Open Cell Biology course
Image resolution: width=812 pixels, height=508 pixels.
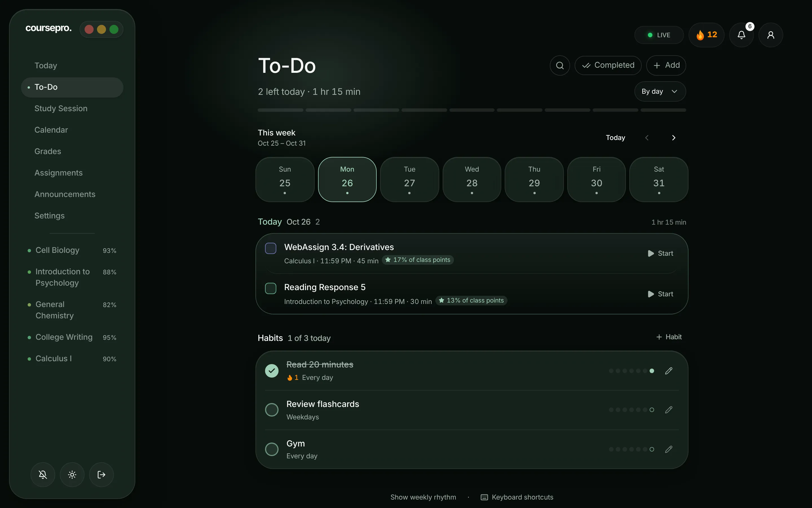click(x=72, y=250)
